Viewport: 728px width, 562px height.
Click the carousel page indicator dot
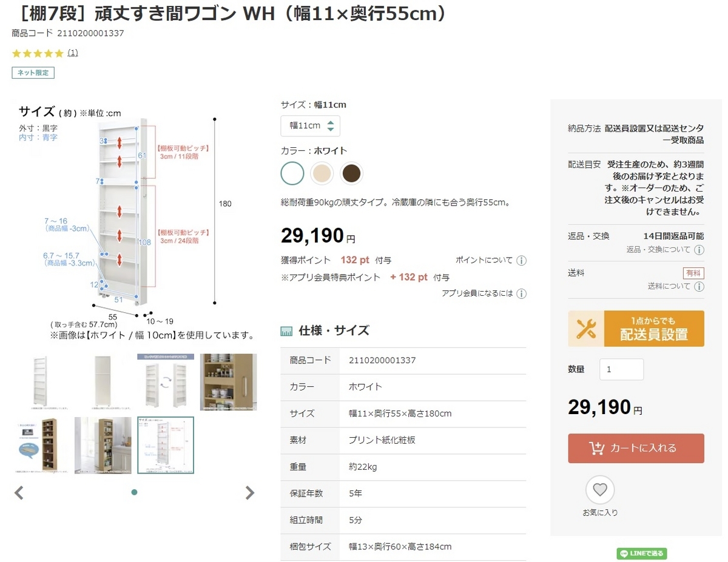[134, 492]
